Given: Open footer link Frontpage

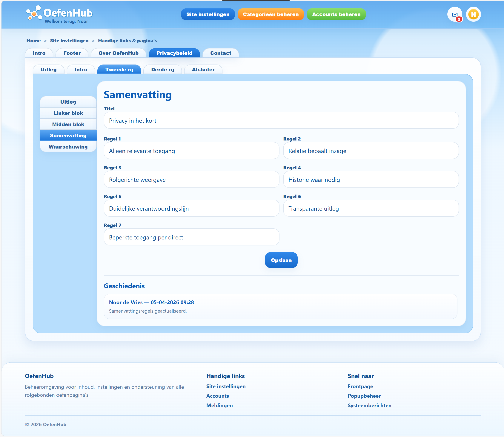Looking at the screenshot, I should point(360,386).
